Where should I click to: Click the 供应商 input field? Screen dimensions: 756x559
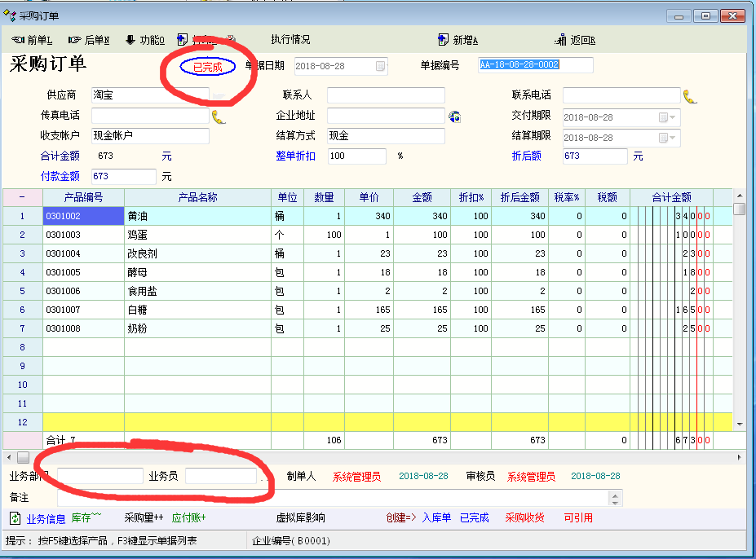[x=149, y=95]
